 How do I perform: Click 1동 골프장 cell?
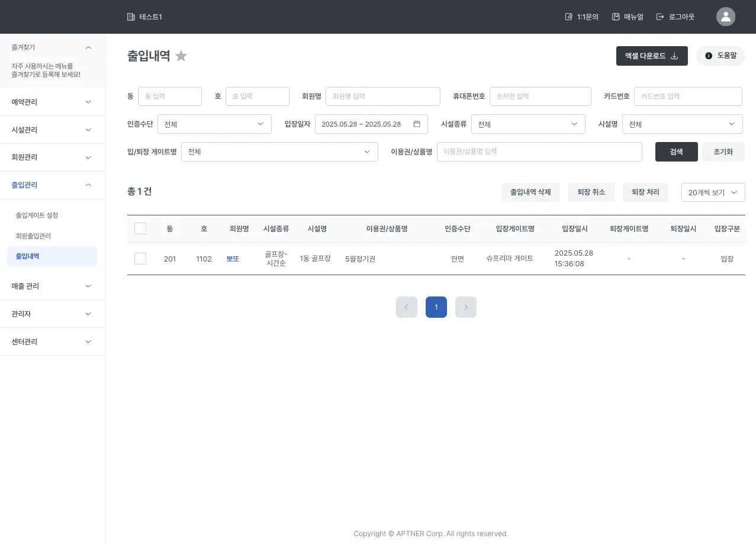(315, 259)
